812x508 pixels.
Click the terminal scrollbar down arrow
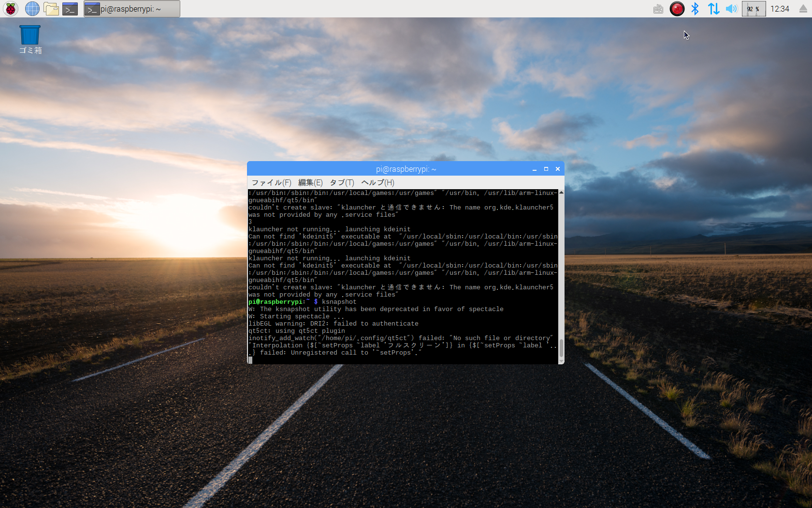point(561,361)
